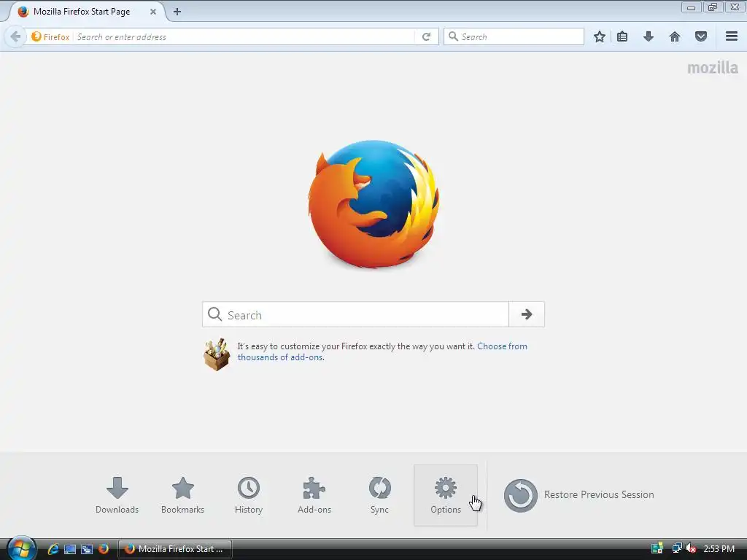Open the Pocket icon in toolbar
Image resolution: width=747 pixels, height=560 pixels.
(x=701, y=36)
